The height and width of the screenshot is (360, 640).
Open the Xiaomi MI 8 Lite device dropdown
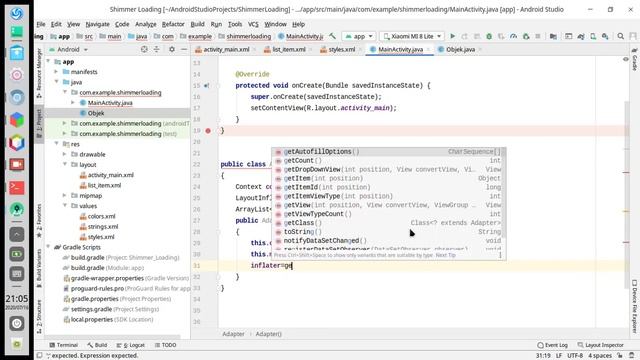point(412,36)
